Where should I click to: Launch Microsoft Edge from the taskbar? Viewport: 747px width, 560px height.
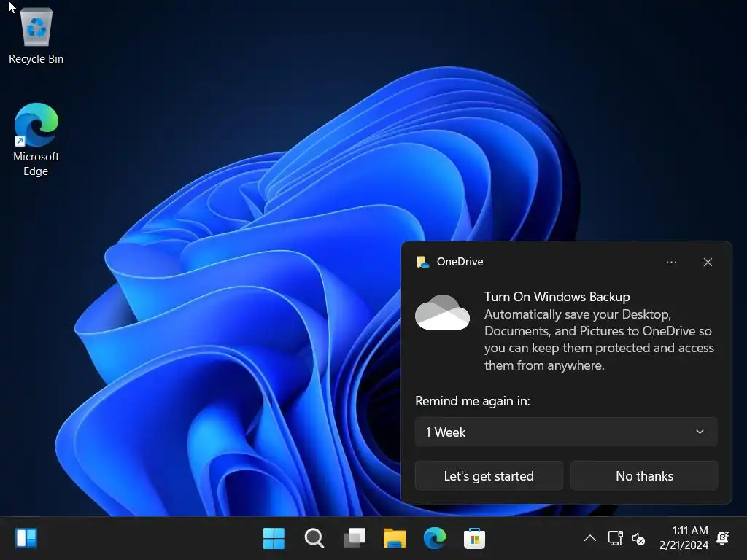pyautogui.click(x=435, y=539)
